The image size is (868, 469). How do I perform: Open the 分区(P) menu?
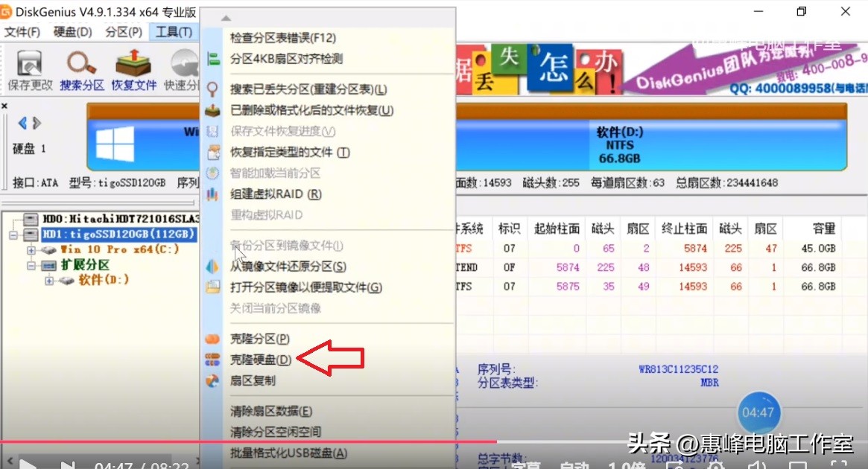[x=124, y=32]
